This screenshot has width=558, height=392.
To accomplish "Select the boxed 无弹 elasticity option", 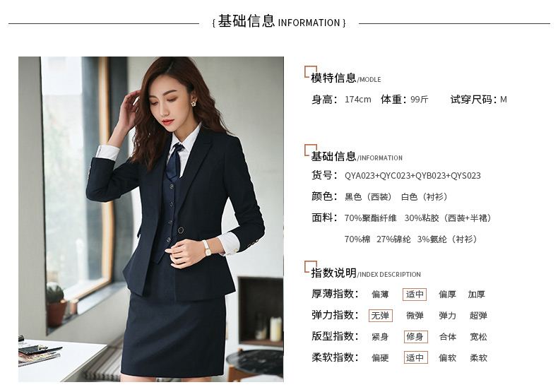I will point(381,316).
